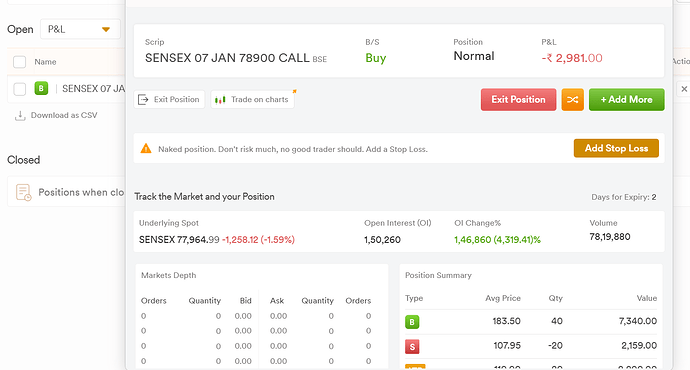Click the Open Interest value 1,50,260
The height and width of the screenshot is (370, 690).
(x=382, y=240)
